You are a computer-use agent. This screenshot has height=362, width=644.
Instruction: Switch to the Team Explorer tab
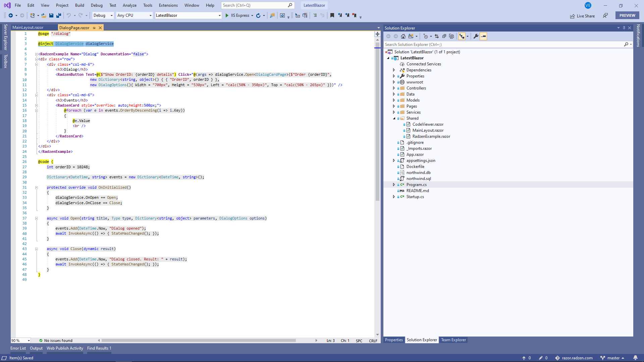pos(453,340)
